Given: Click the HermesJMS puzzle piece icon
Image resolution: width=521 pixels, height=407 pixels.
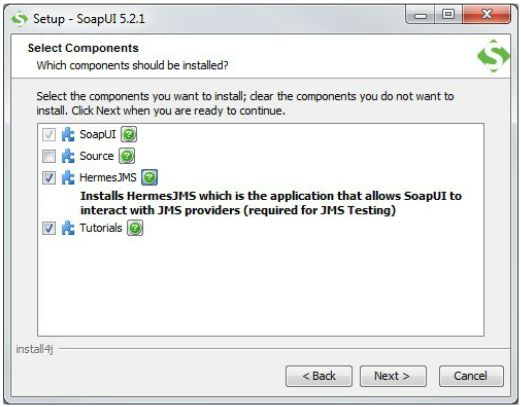Looking at the screenshot, I should pyautogui.click(x=68, y=178).
